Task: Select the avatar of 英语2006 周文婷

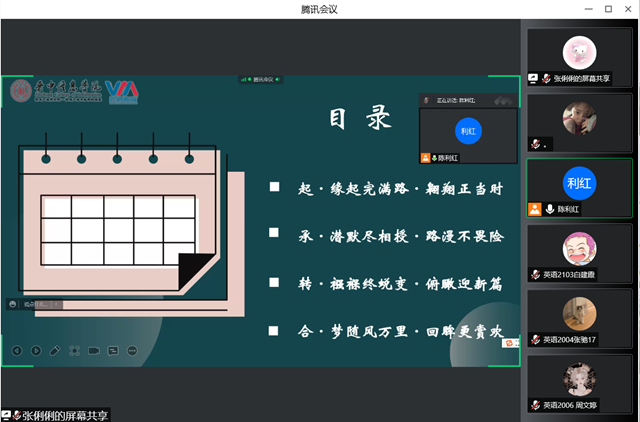Action: (579, 379)
